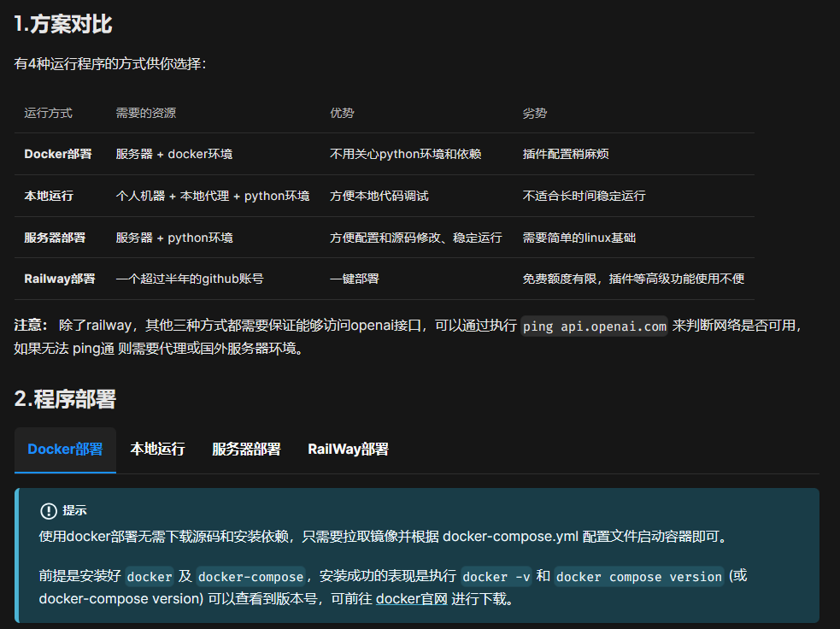
Task: Click the 优势 column header
Action: click(342, 113)
